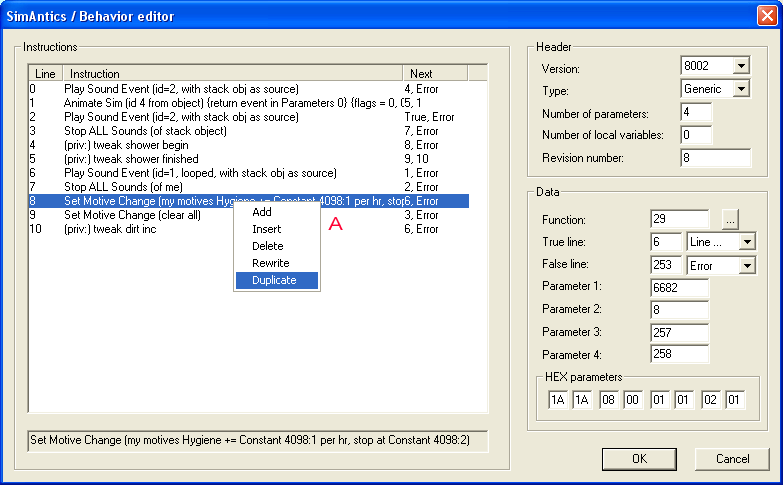Choose Duplicate from the context menu
Viewport: 783px width, 485px height.
(x=277, y=280)
